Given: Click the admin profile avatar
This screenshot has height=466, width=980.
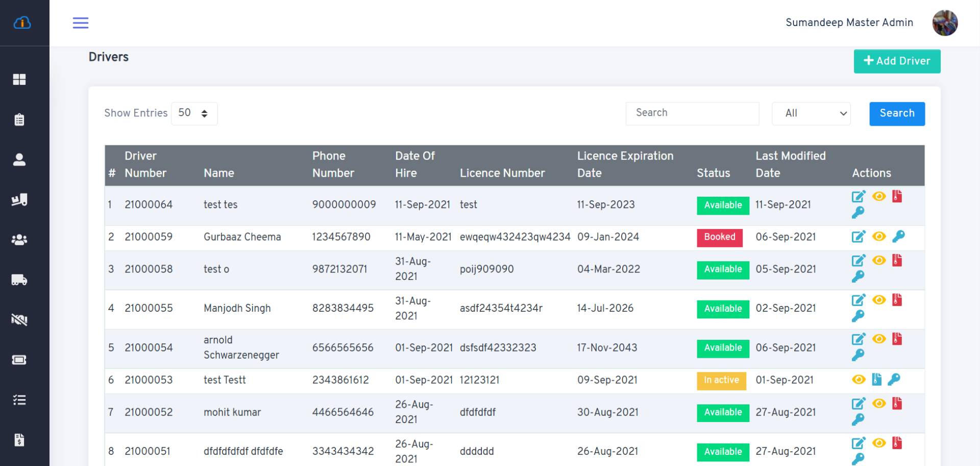Looking at the screenshot, I should point(945,23).
